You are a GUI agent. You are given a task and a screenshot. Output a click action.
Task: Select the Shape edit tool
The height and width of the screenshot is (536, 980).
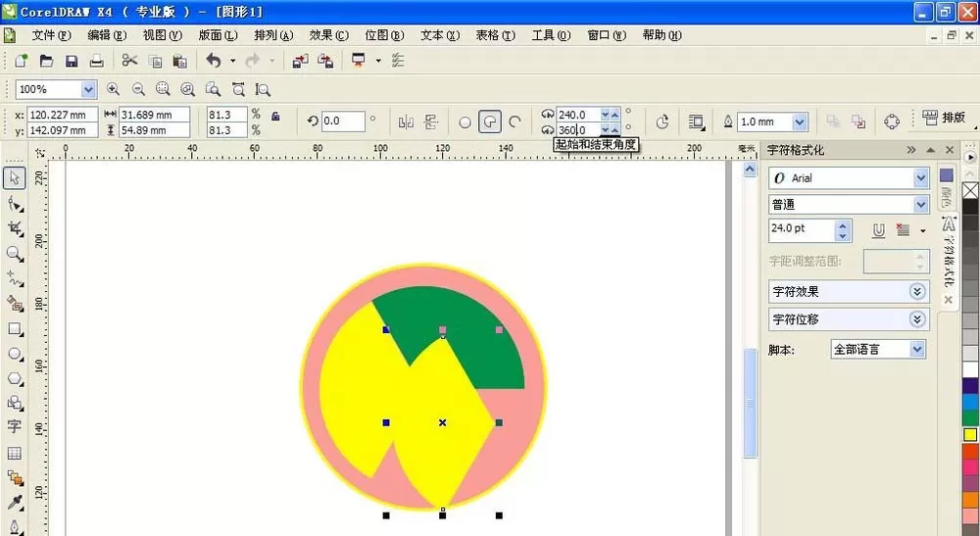pyautogui.click(x=15, y=204)
